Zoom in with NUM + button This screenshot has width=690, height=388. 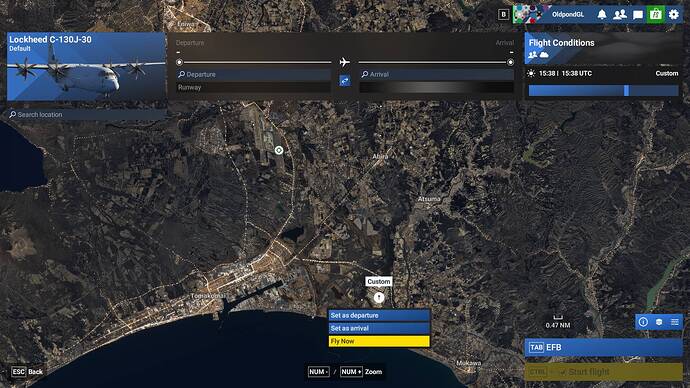point(351,372)
